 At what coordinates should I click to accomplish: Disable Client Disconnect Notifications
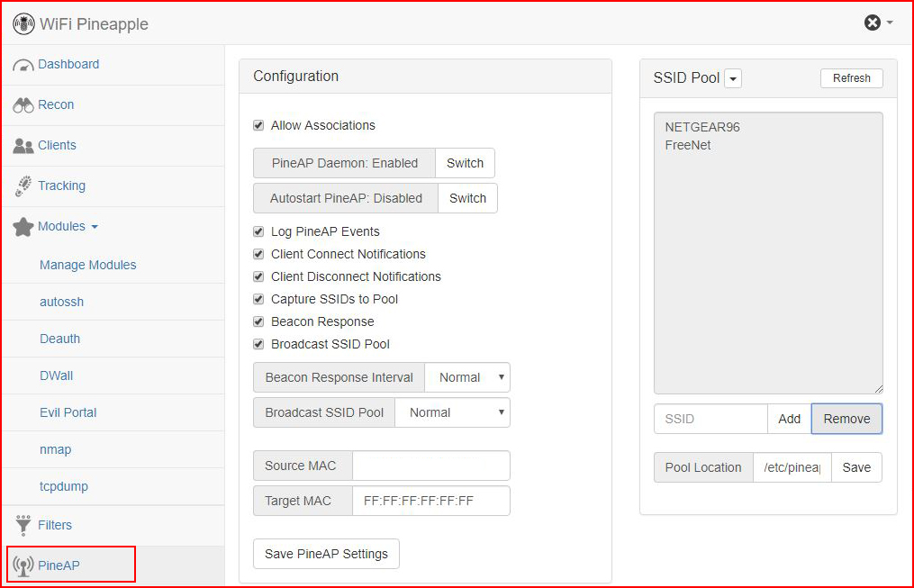click(258, 276)
